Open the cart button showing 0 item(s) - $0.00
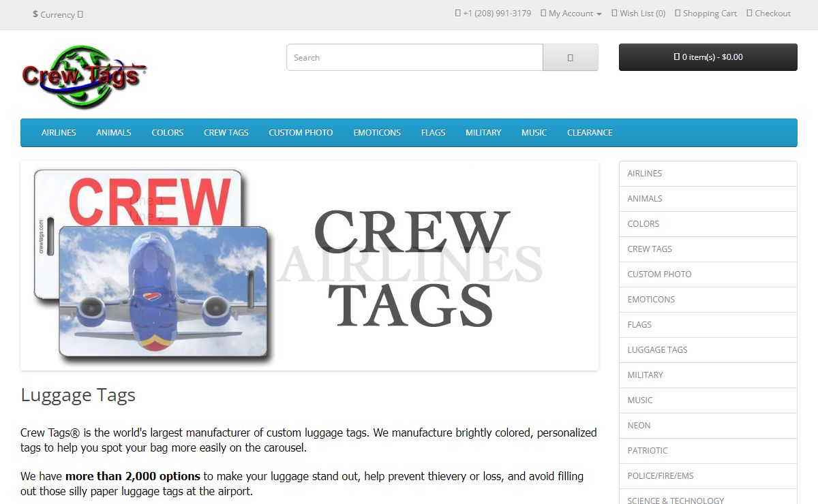Screen dimensions: 818x504 (x=708, y=57)
